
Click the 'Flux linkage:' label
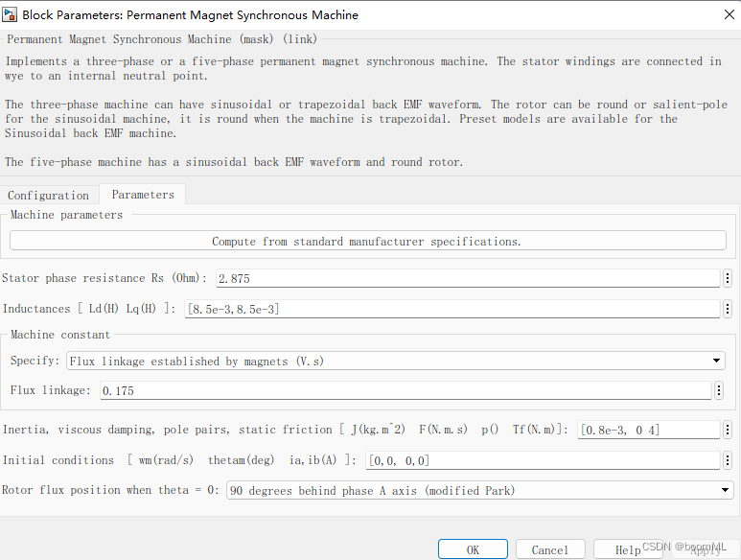(x=51, y=390)
